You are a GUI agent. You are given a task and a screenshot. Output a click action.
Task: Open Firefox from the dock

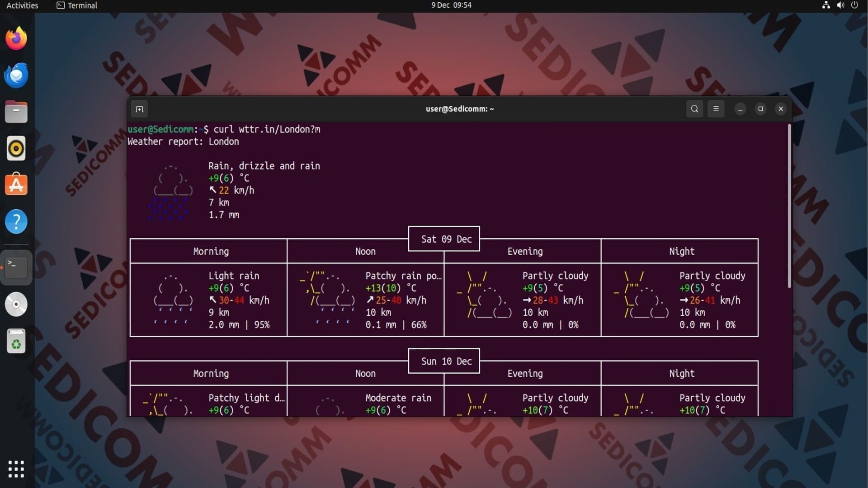pyautogui.click(x=16, y=38)
